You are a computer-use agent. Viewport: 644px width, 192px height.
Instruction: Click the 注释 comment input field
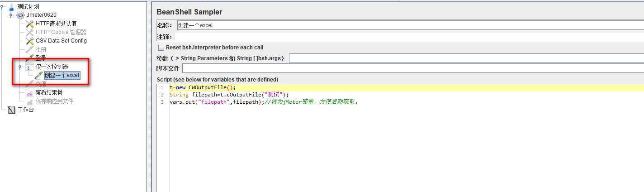(410, 37)
